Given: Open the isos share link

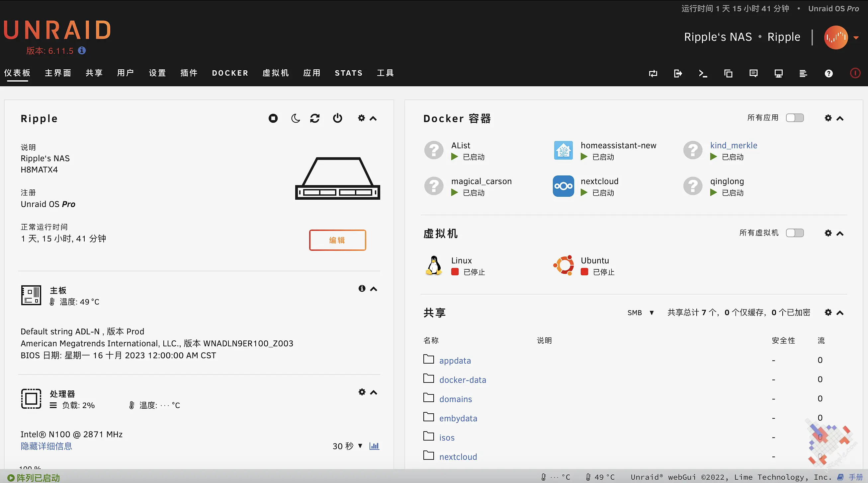Looking at the screenshot, I should click(447, 438).
